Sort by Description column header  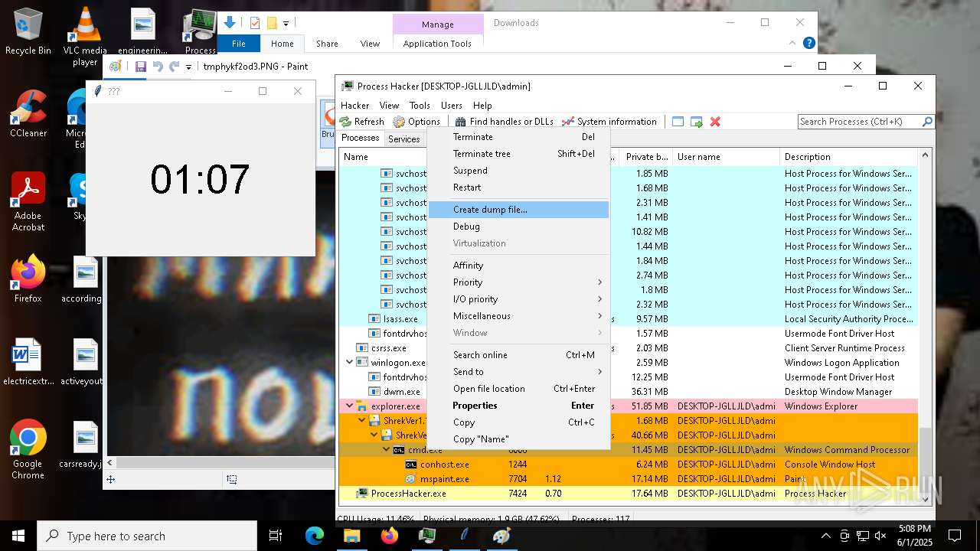pyautogui.click(x=848, y=157)
